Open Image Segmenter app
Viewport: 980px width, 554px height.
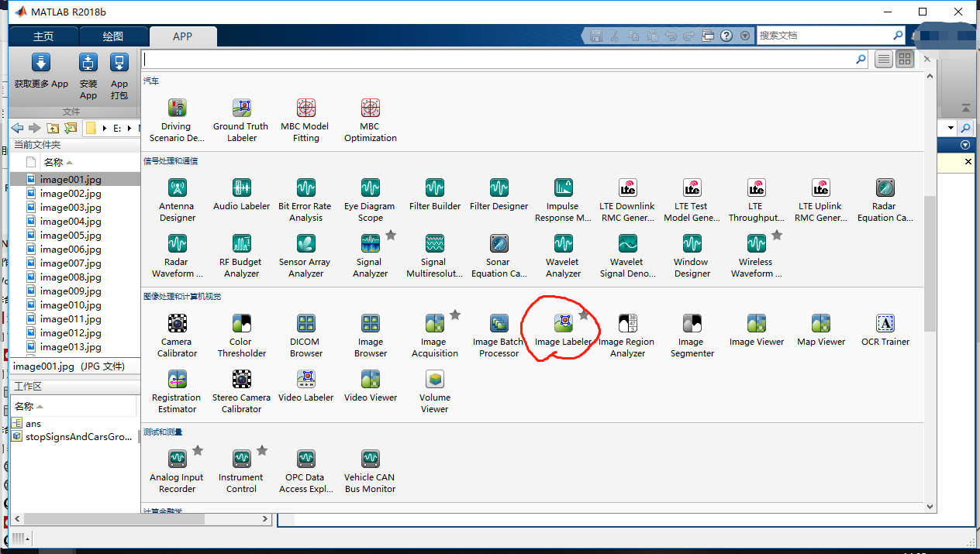point(692,335)
